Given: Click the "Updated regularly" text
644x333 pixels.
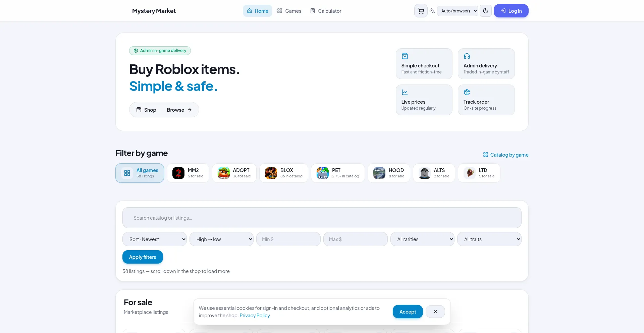Looking at the screenshot, I should pyautogui.click(x=418, y=108).
